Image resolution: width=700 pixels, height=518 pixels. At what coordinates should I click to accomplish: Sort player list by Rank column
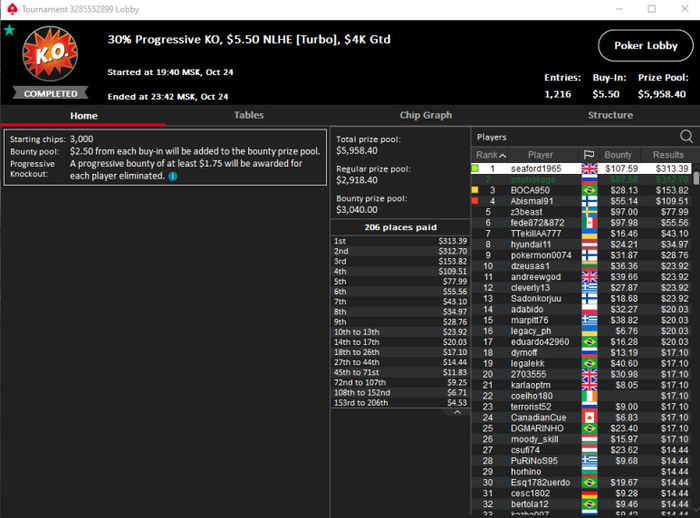(491, 155)
